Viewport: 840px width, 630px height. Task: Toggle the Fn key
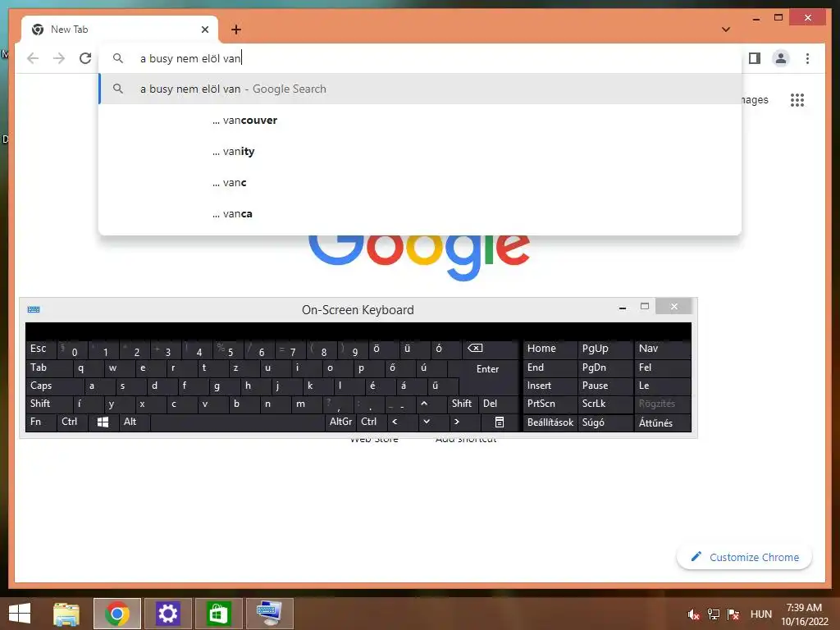coord(41,422)
